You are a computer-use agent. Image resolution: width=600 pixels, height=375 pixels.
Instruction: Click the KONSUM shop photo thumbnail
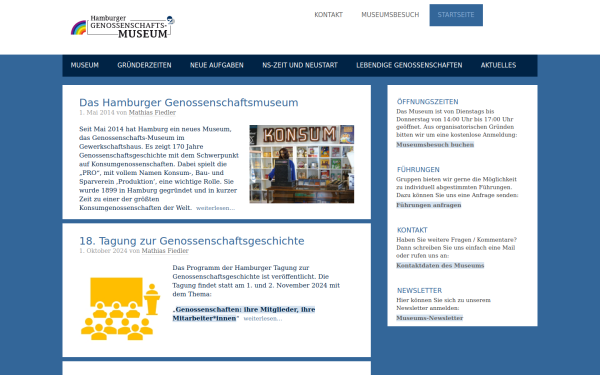point(302,164)
